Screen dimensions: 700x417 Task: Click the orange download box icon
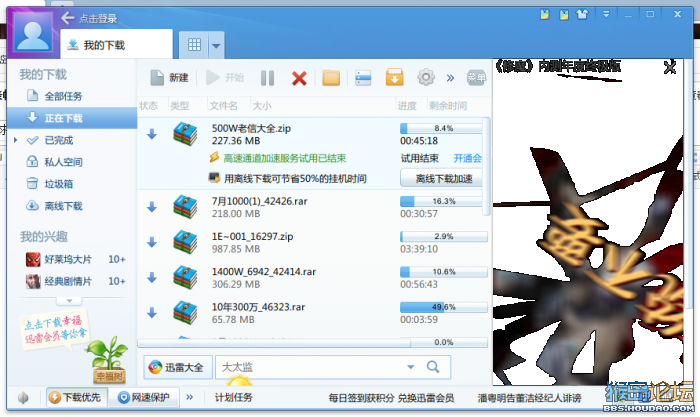coord(395,77)
